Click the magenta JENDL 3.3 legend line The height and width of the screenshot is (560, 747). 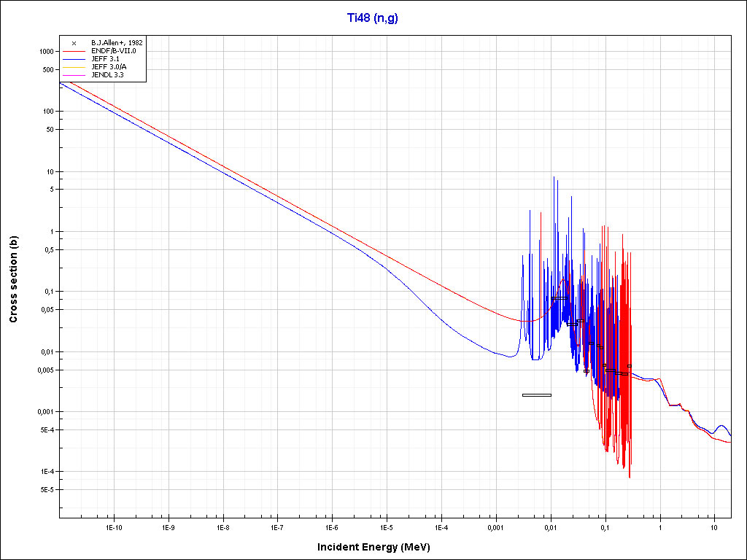[x=74, y=74]
